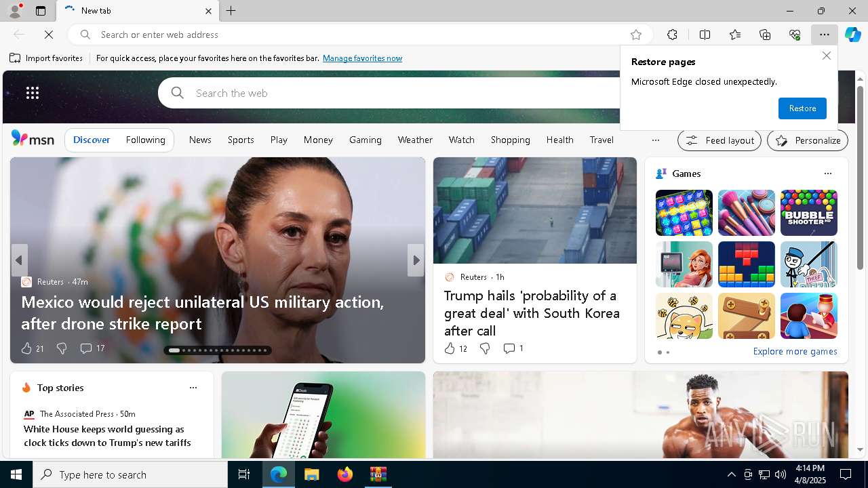The image size is (868, 488).
Task: Open the notification center
Action: [846, 474]
